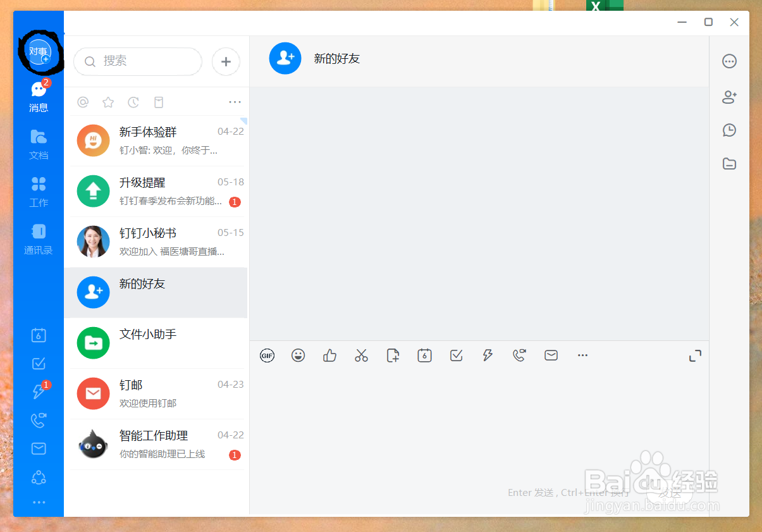Filter by starred conversations

coord(108,102)
